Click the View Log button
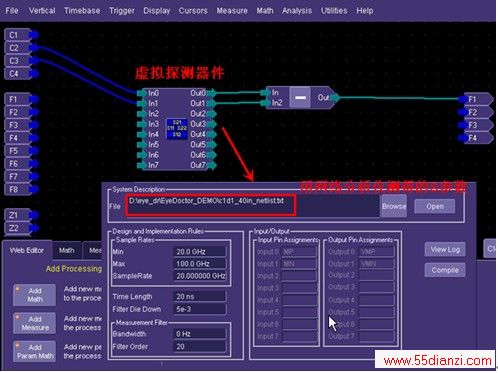This screenshot has width=498, height=373. [445, 249]
